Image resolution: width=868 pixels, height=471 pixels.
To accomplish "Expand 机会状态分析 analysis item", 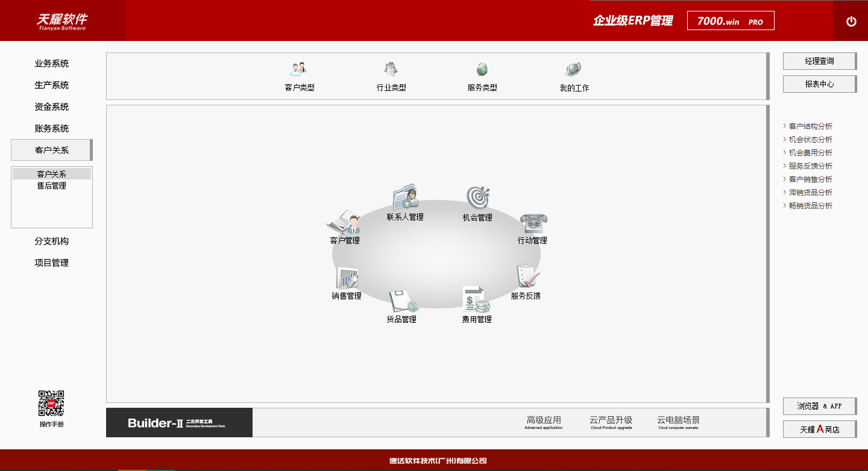I will (x=810, y=139).
